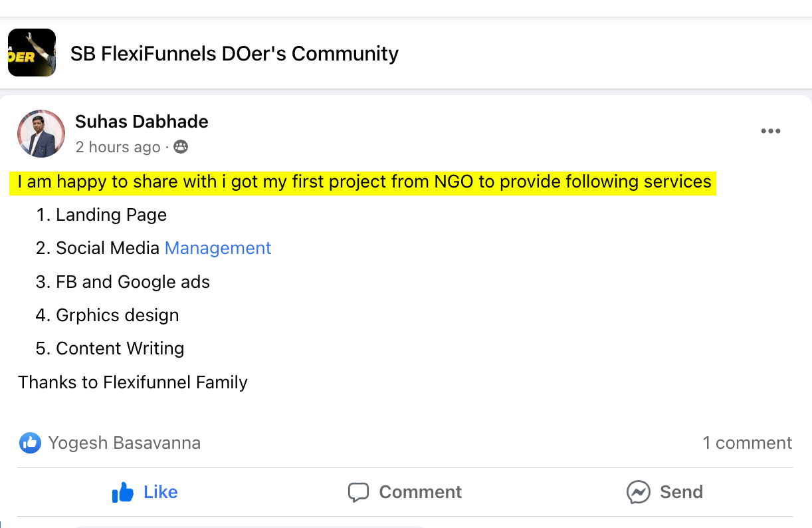The width and height of the screenshot is (812, 528).
Task: Click the group audience icon beside the timestamp
Action: click(x=181, y=147)
